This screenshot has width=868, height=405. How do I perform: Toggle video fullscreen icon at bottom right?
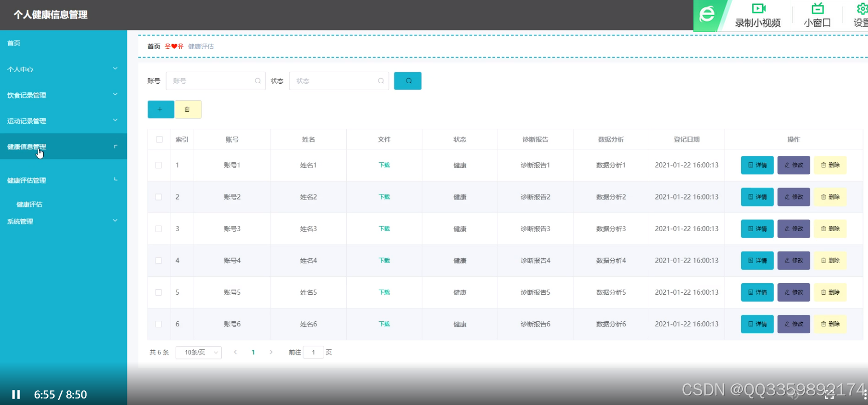pos(829,394)
